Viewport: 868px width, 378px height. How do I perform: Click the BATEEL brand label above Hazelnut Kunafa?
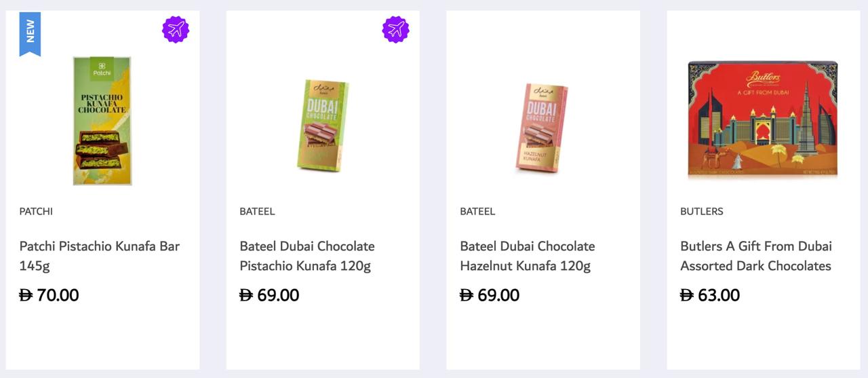tap(477, 211)
